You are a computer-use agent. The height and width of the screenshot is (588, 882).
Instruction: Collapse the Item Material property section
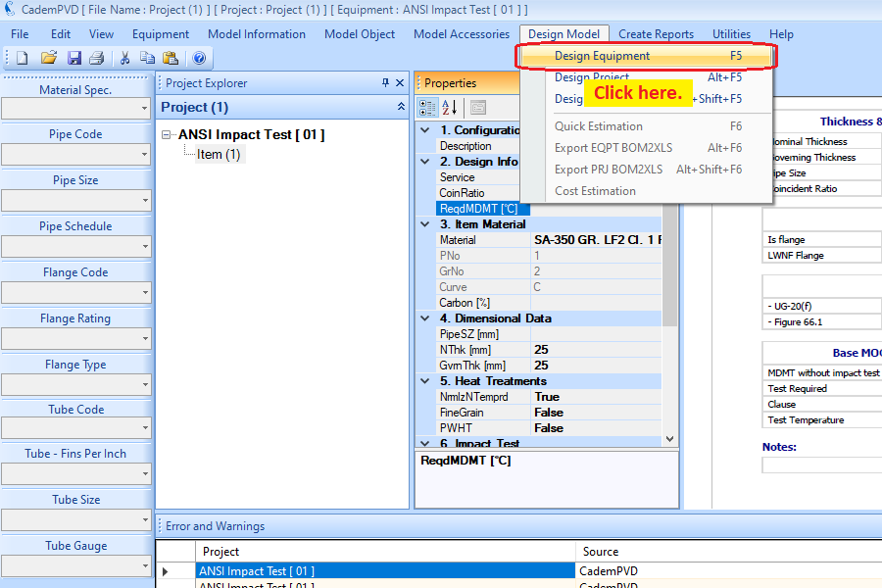click(x=424, y=224)
